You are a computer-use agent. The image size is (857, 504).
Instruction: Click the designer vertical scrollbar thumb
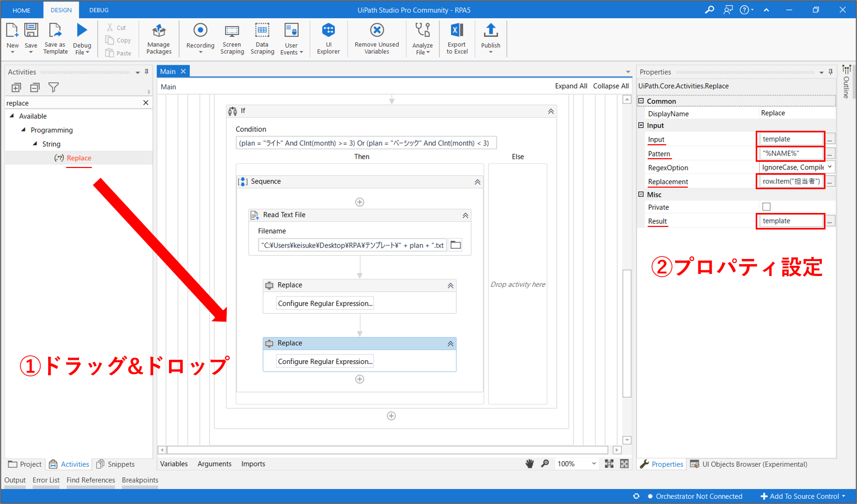pyautogui.click(x=627, y=333)
